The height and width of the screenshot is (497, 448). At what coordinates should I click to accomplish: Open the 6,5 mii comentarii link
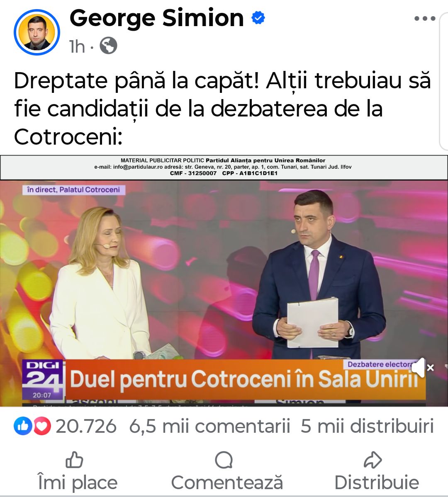(x=210, y=426)
